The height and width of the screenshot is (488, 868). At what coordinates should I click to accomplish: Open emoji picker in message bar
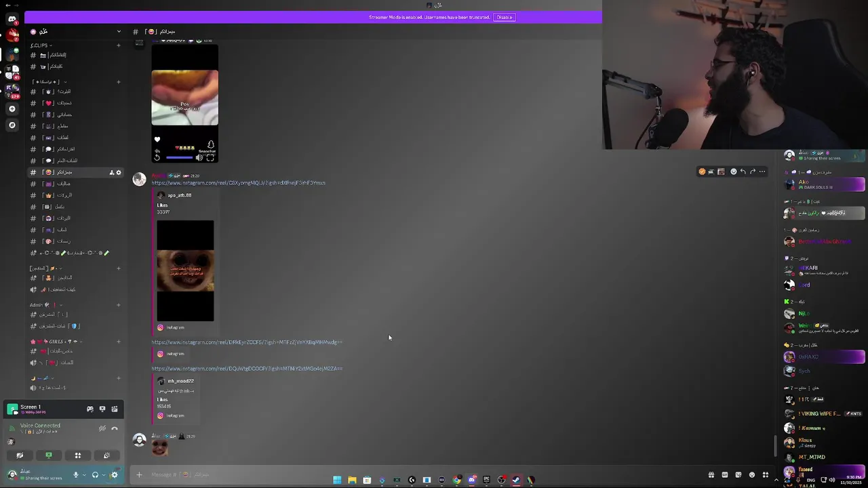click(x=752, y=474)
